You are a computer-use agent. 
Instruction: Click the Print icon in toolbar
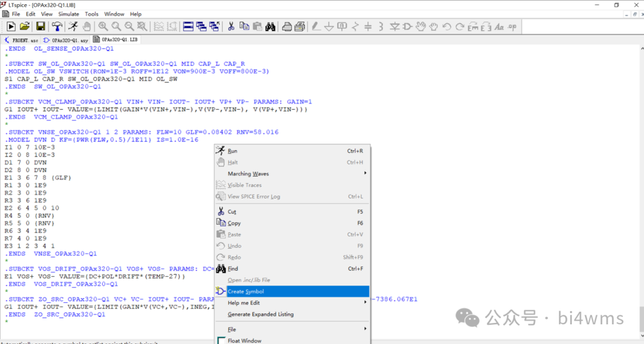tap(287, 26)
